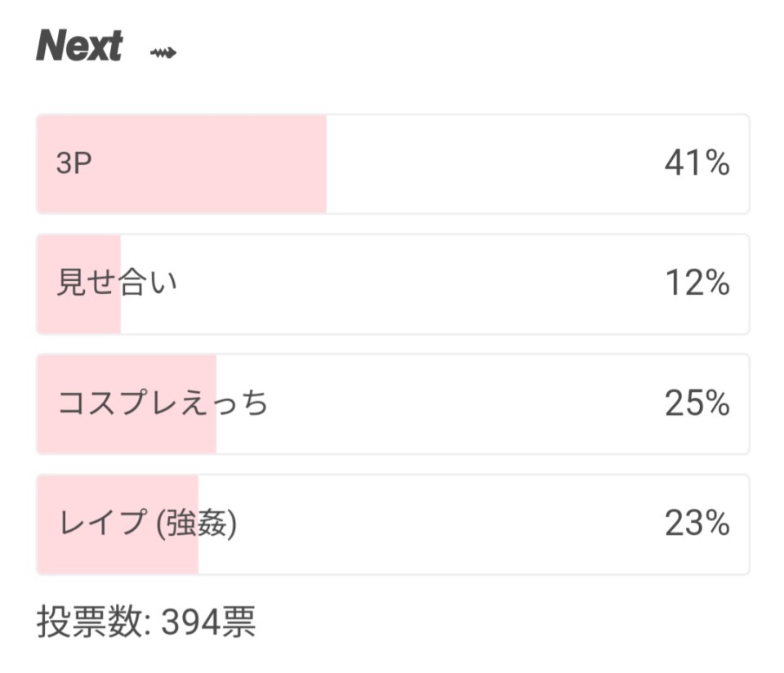
Task: Click the pink fill of the 25% bar
Action: pyautogui.click(x=127, y=404)
